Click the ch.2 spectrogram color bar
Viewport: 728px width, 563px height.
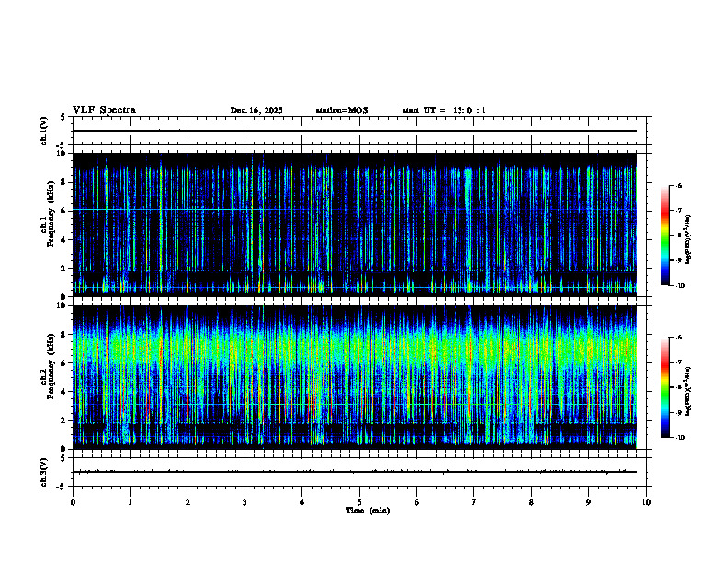point(665,387)
